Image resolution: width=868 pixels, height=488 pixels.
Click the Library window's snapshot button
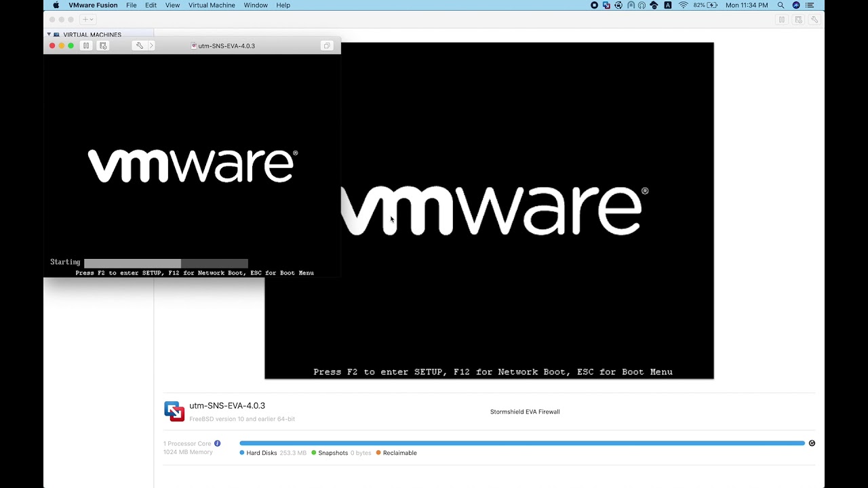point(798,20)
